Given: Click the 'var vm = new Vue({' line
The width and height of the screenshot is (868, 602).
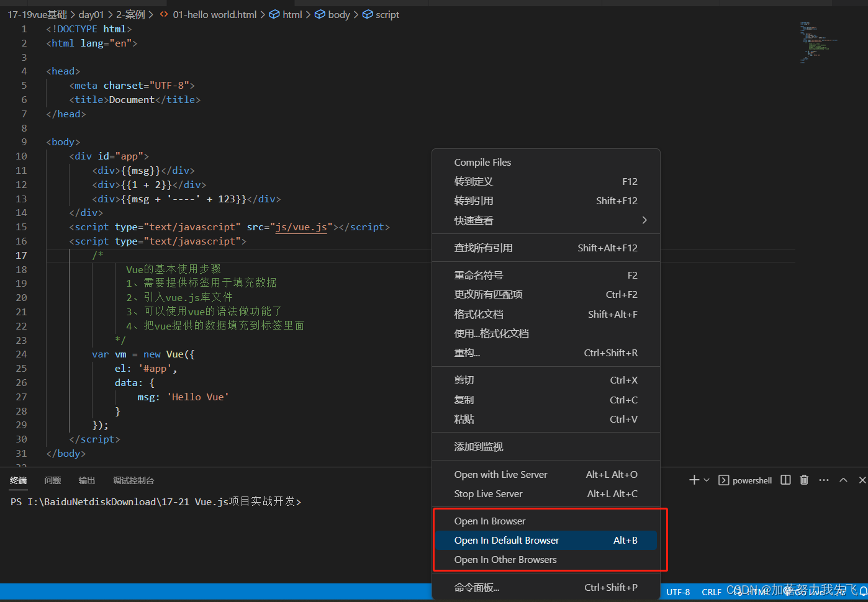Looking at the screenshot, I should [x=143, y=354].
